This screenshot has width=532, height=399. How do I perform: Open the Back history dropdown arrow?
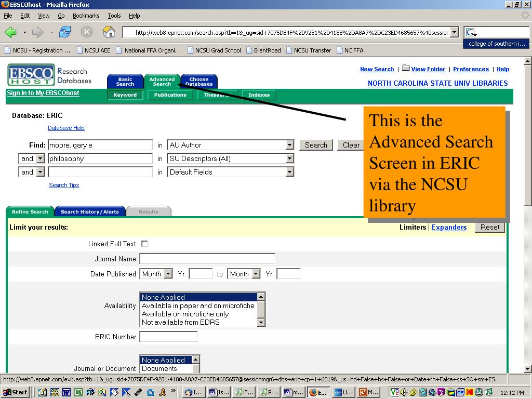24,33
